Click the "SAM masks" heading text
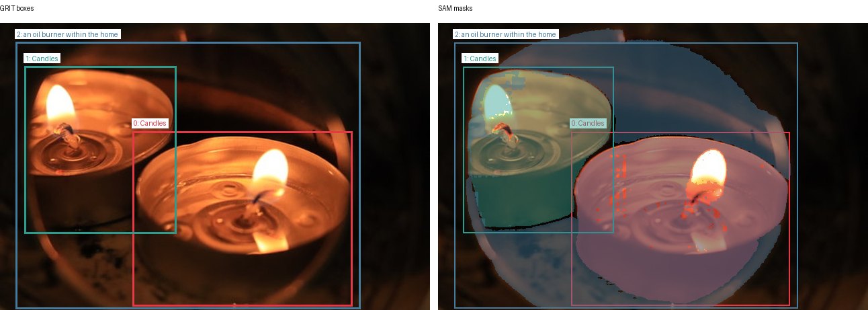868x310 pixels. (455, 8)
